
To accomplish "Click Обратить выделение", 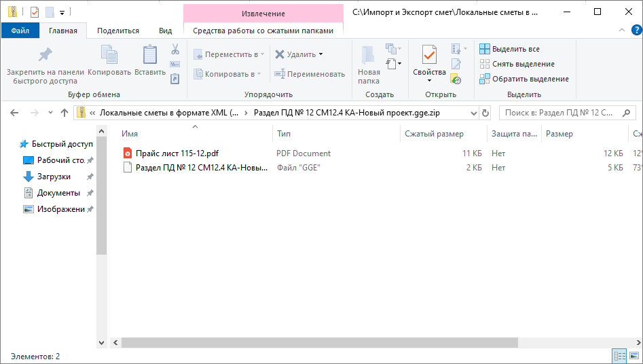I will 524,79.
